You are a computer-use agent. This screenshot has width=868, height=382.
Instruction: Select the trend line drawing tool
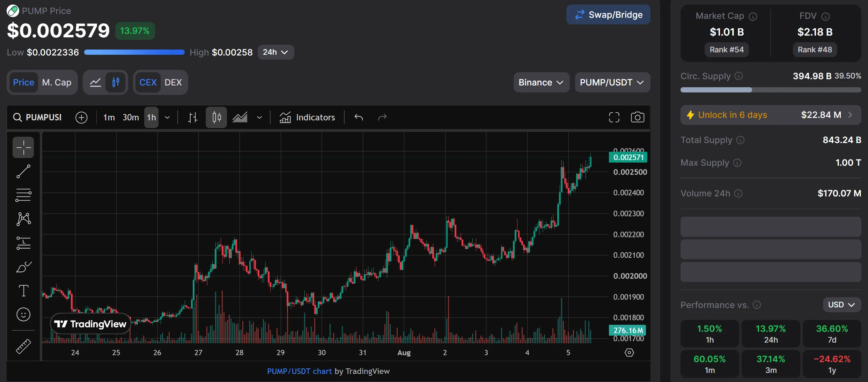tap(23, 171)
